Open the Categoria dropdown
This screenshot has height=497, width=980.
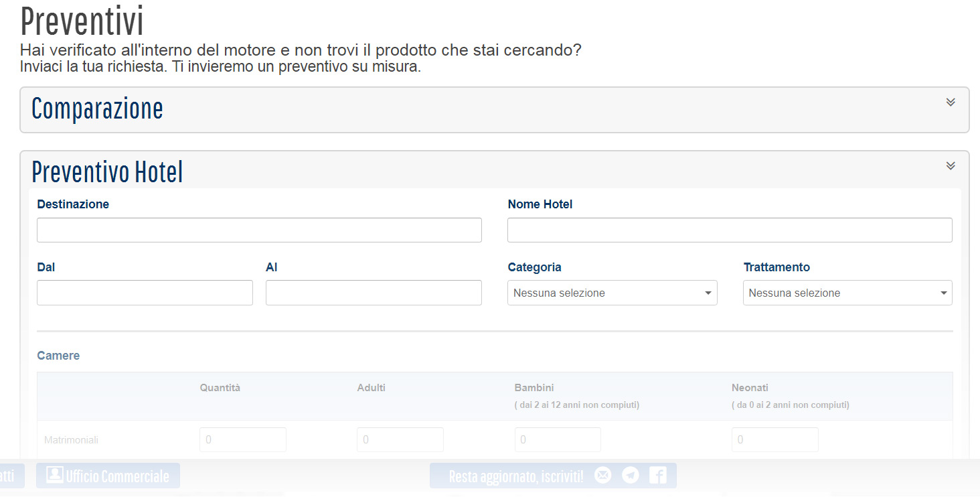[612, 293]
